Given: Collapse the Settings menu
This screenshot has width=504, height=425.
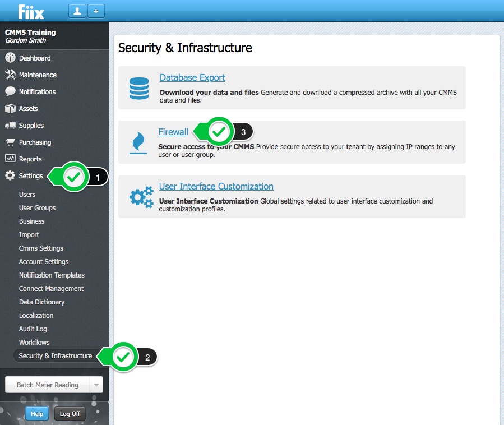Looking at the screenshot, I should click(30, 176).
